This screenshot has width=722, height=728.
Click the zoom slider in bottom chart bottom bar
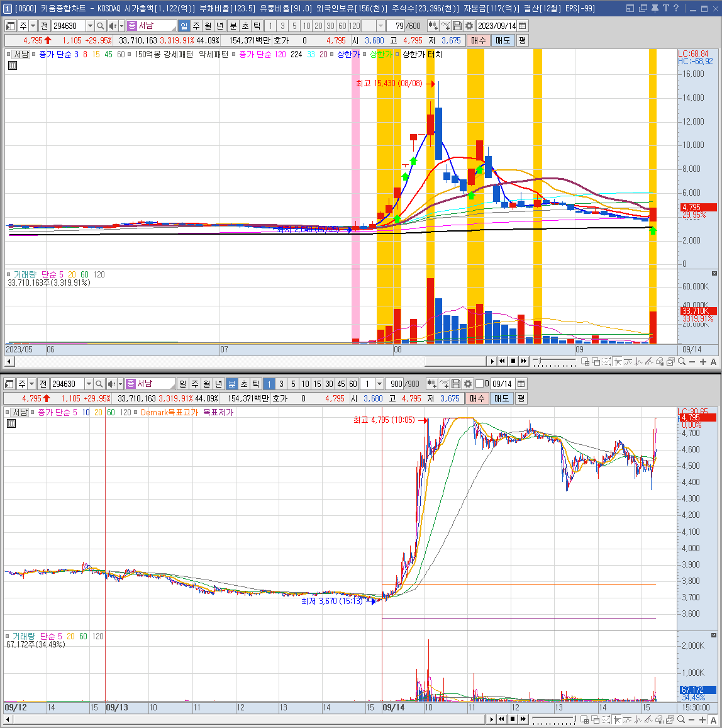[553, 720]
